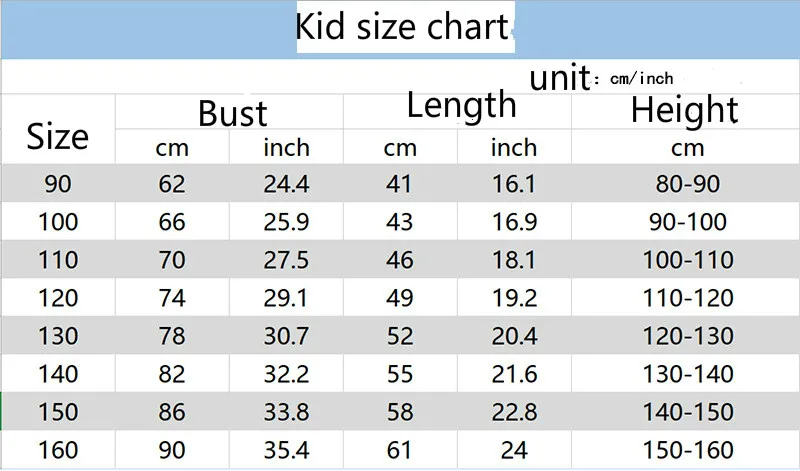Click bust inch value 35.4
The image size is (800, 471).
pos(286,450)
